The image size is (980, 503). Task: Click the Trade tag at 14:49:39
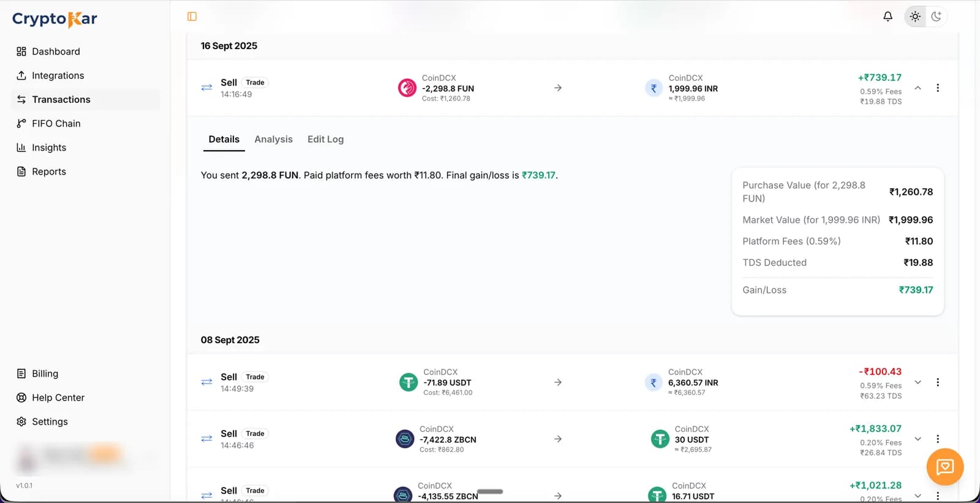[255, 377]
